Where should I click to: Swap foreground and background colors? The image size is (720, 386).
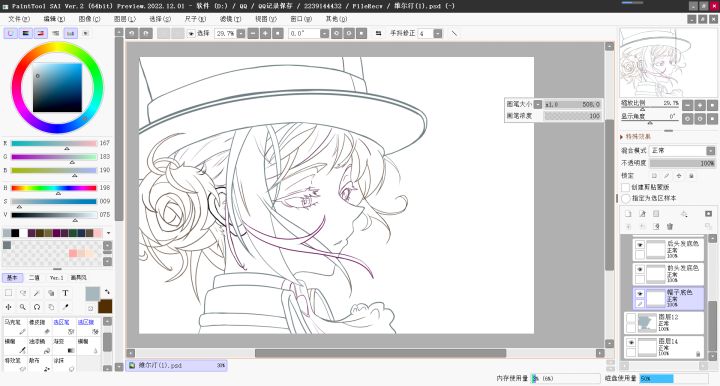tap(107, 291)
